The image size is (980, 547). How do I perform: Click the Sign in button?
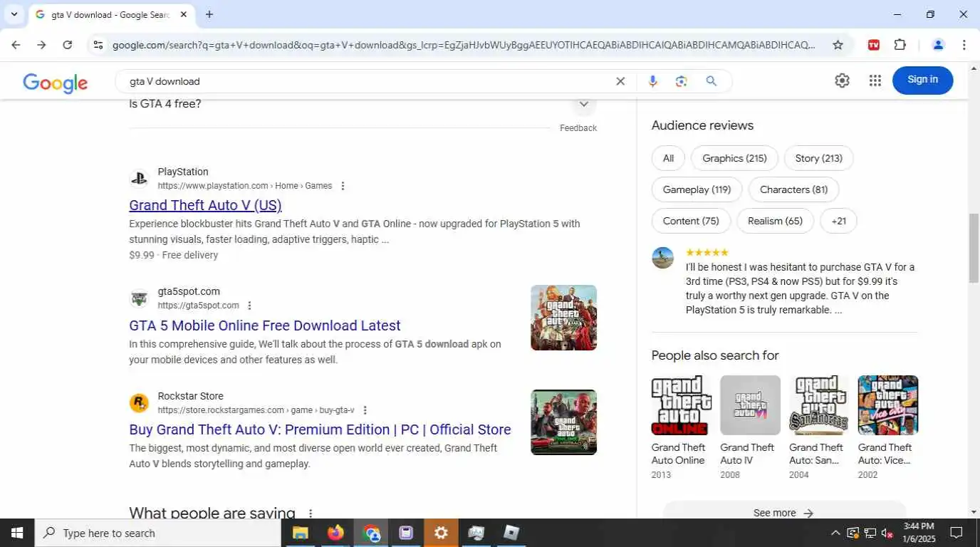click(922, 80)
